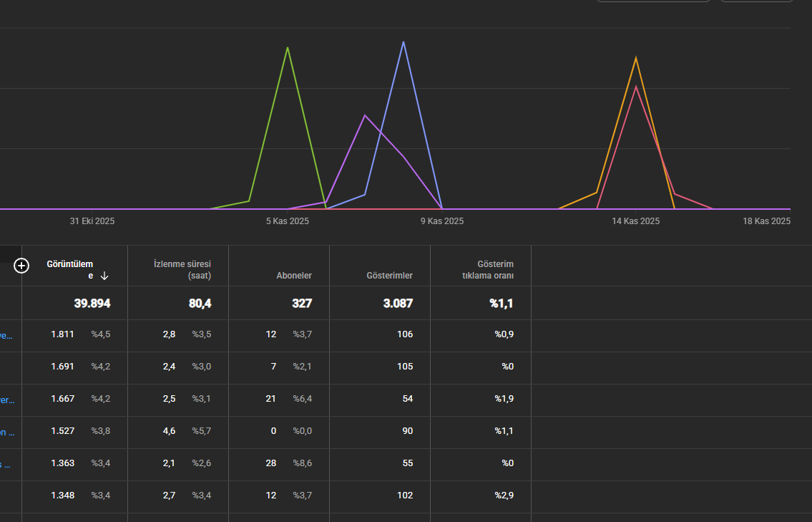The image size is (812, 522).
Task: Select the Aboneler column header
Action: coord(293,276)
